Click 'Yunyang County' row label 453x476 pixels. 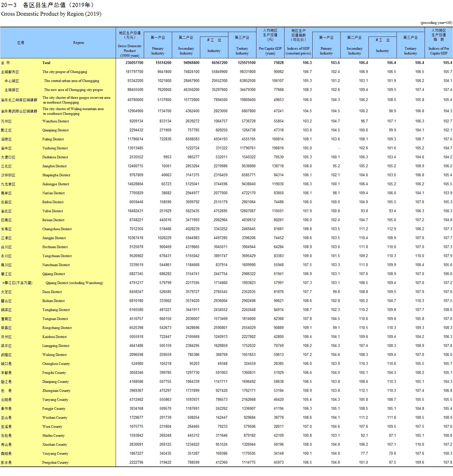tap(55, 400)
